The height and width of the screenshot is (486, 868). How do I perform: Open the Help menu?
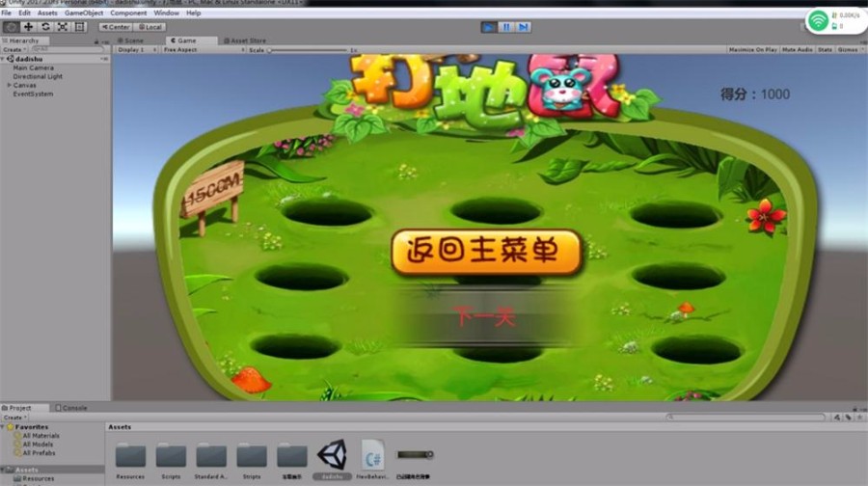[x=193, y=13]
